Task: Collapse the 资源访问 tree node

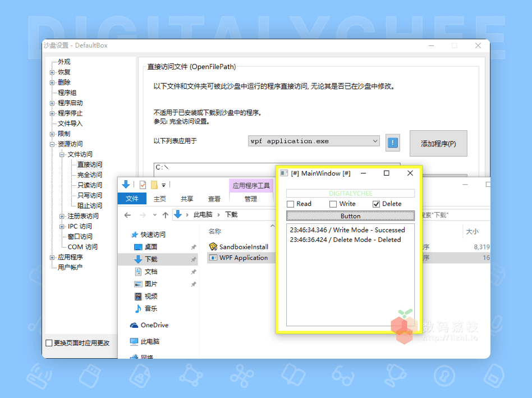Action: tap(52, 144)
